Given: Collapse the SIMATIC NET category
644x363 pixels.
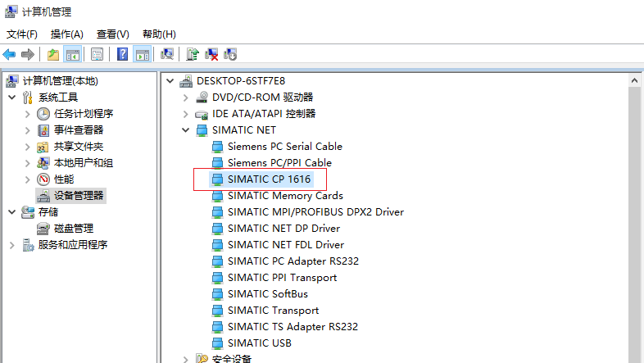Looking at the screenshot, I should pos(186,130).
